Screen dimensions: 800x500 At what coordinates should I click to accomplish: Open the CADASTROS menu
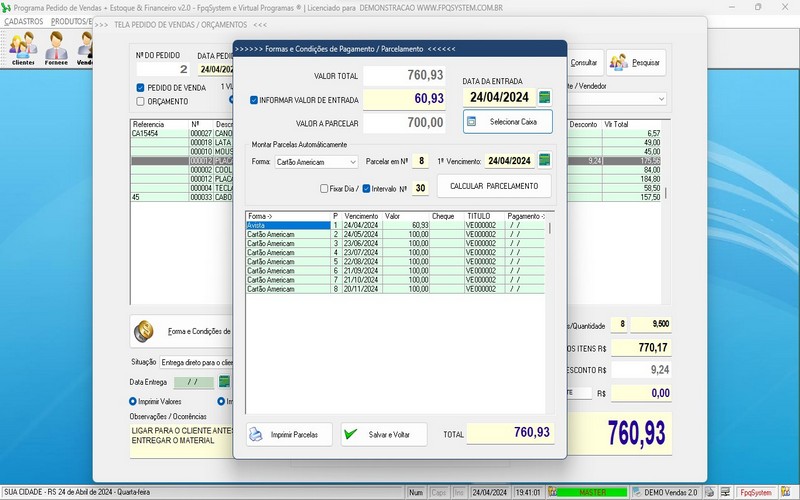24,20
